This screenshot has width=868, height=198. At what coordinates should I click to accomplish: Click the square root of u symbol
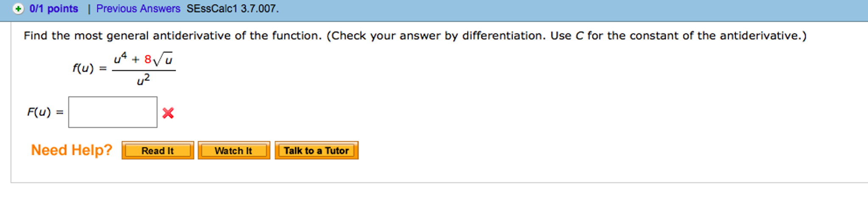(163, 60)
